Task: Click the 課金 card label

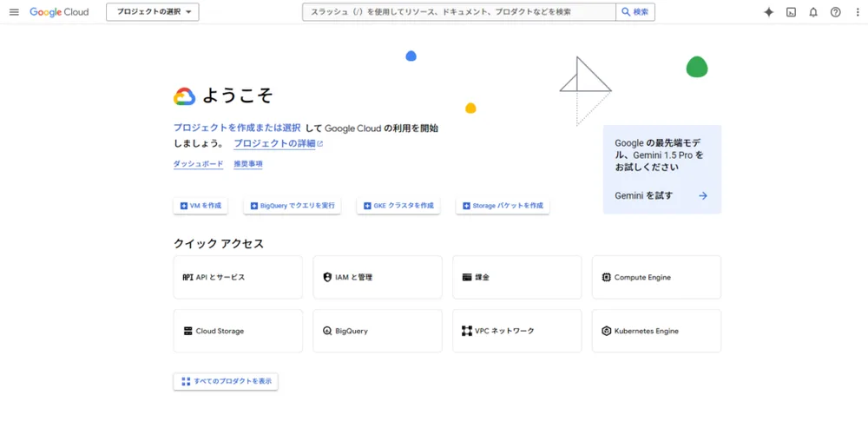Action: pyautogui.click(x=482, y=277)
